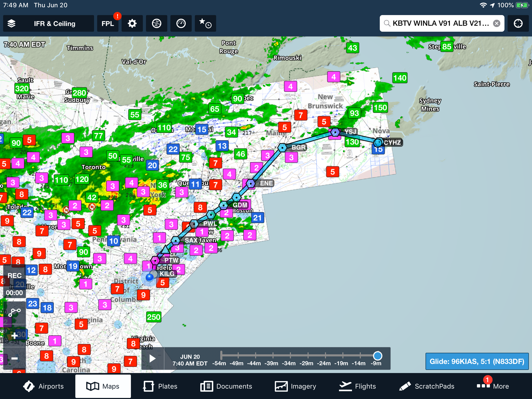Open the globe route advisor icon
This screenshot has height=399, width=532.
[x=157, y=23]
